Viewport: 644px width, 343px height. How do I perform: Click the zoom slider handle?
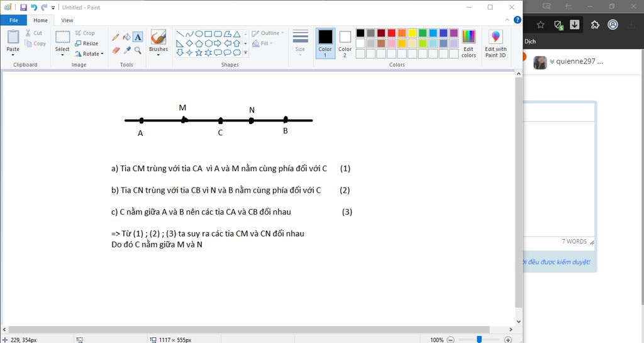point(479,339)
